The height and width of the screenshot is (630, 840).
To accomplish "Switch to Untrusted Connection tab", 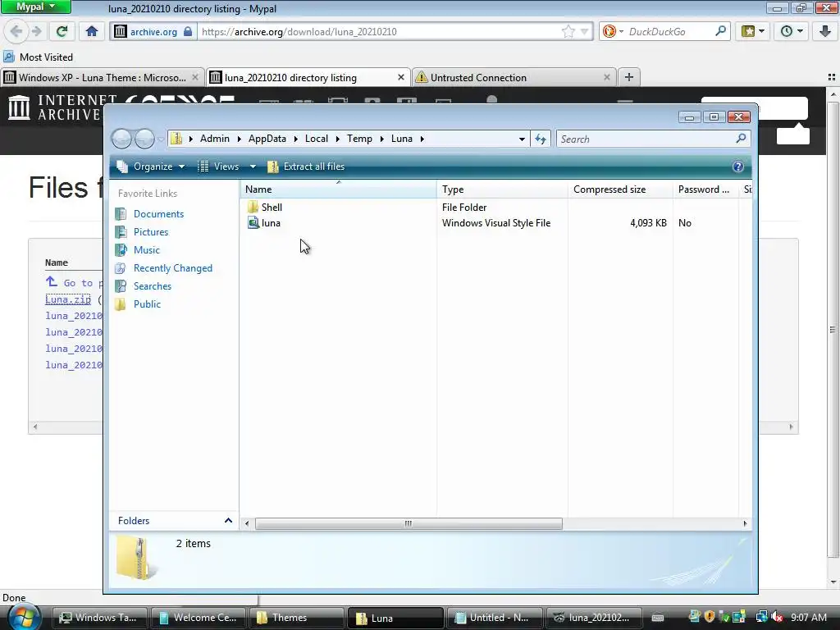I will click(x=514, y=78).
